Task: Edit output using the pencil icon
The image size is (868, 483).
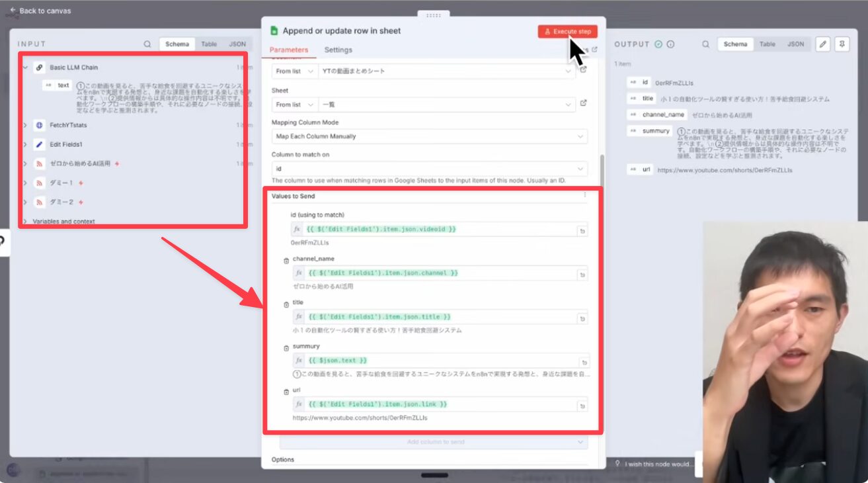Action: click(x=822, y=44)
